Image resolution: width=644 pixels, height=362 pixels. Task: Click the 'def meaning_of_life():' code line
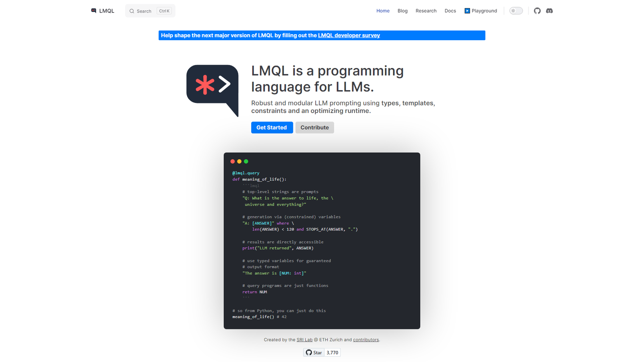[x=260, y=179]
